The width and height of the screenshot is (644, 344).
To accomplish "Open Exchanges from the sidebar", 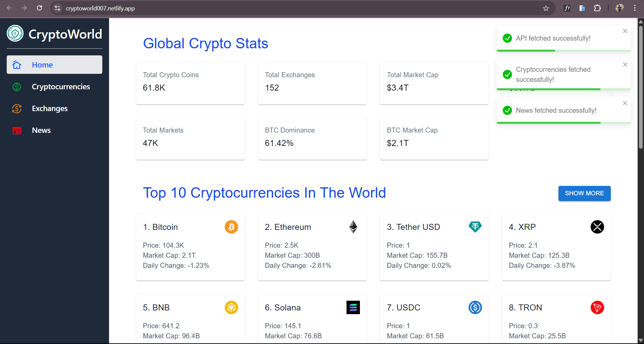I will tap(54, 108).
